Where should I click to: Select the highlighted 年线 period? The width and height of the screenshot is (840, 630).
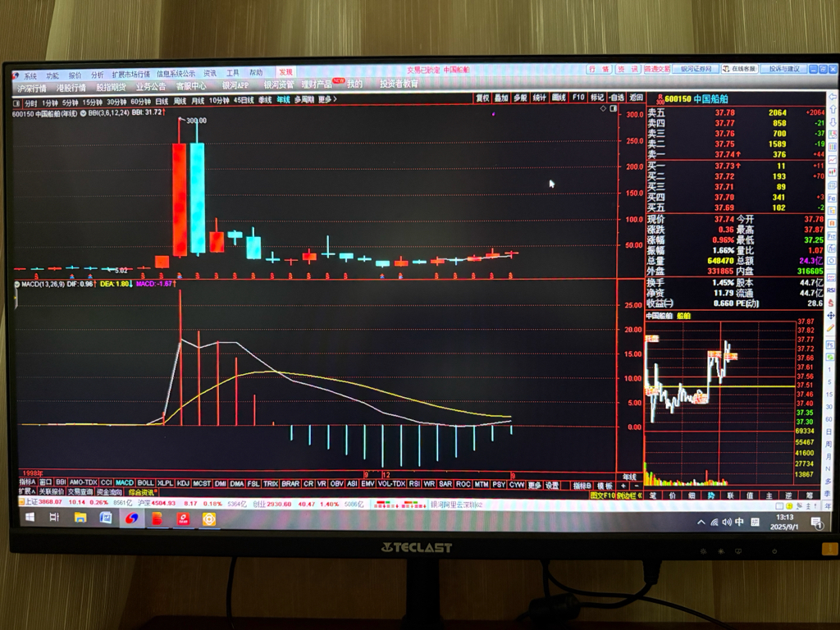point(283,100)
